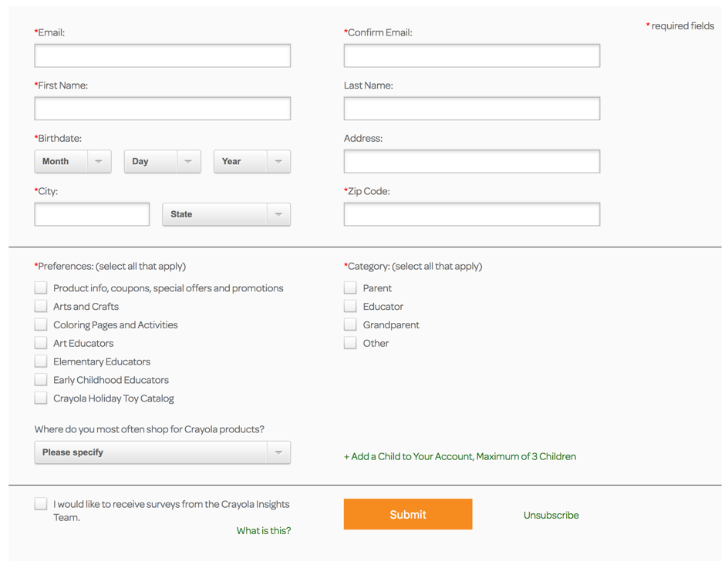The image size is (728, 568).
Task: Open the Month birthdate dropdown
Action: tap(72, 161)
